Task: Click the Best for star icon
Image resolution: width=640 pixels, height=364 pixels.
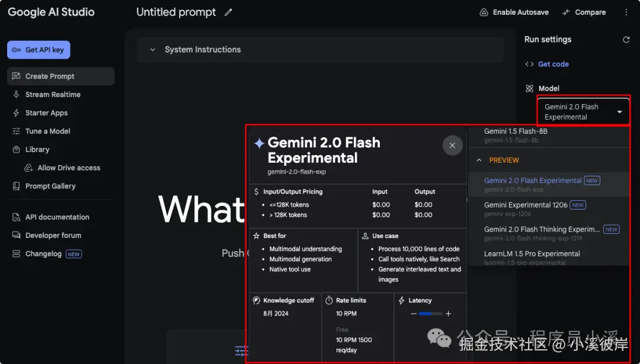Action: coord(257,236)
